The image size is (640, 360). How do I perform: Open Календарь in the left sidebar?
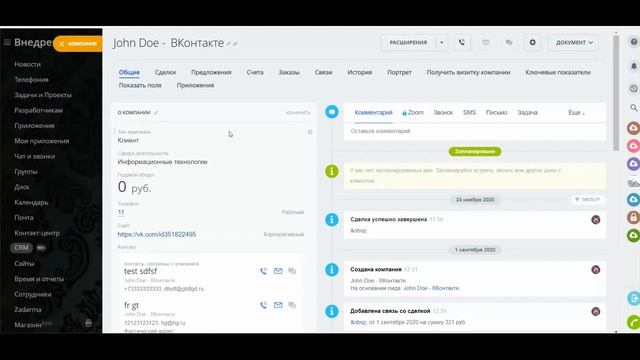point(31,202)
